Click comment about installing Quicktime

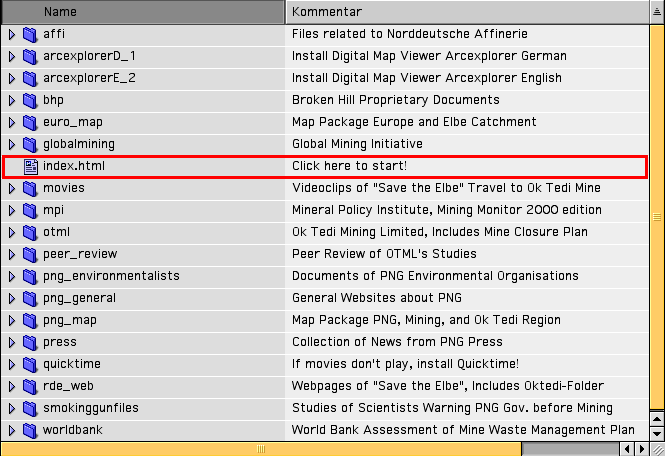[405, 364]
